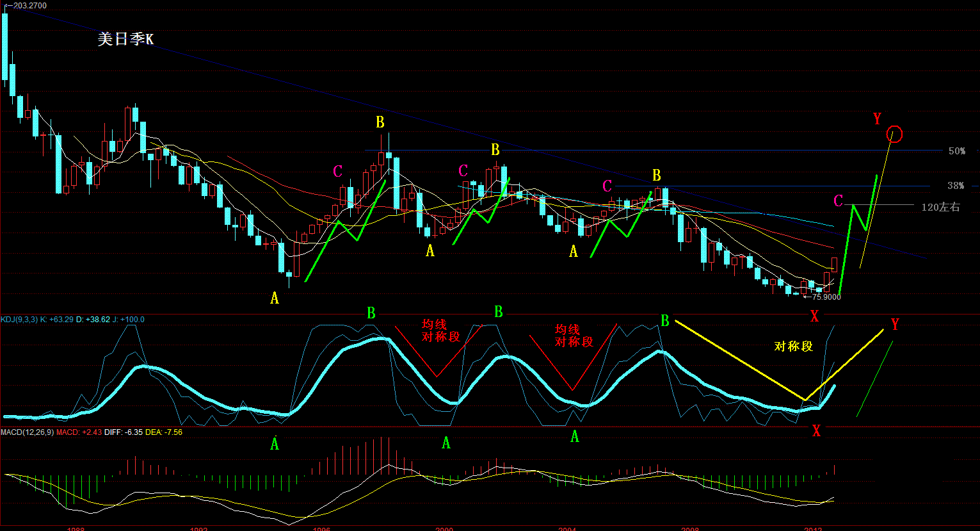Click the 38% retracement level label

tap(956, 186)
